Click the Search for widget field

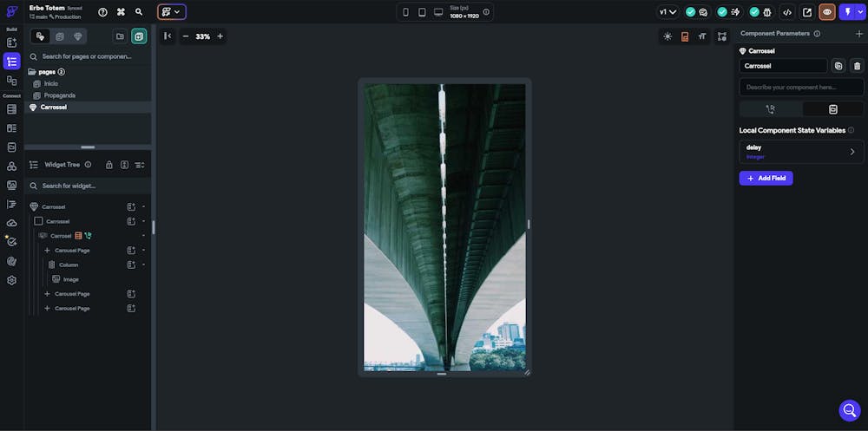tap(89, 186)
